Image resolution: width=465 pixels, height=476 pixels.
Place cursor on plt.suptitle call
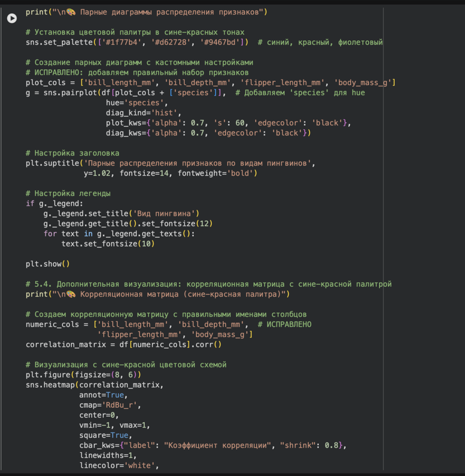tap(52, 163)
